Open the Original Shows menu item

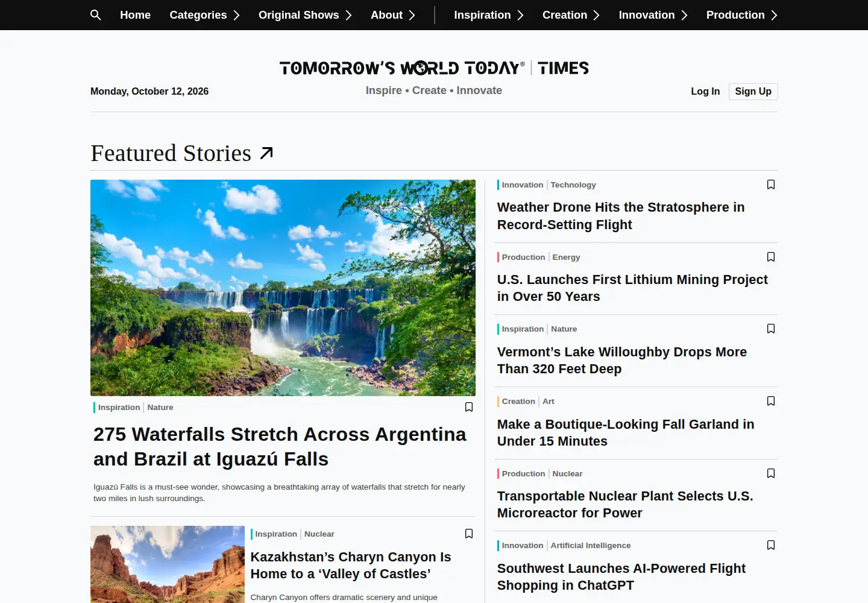(x=299, y=15)
